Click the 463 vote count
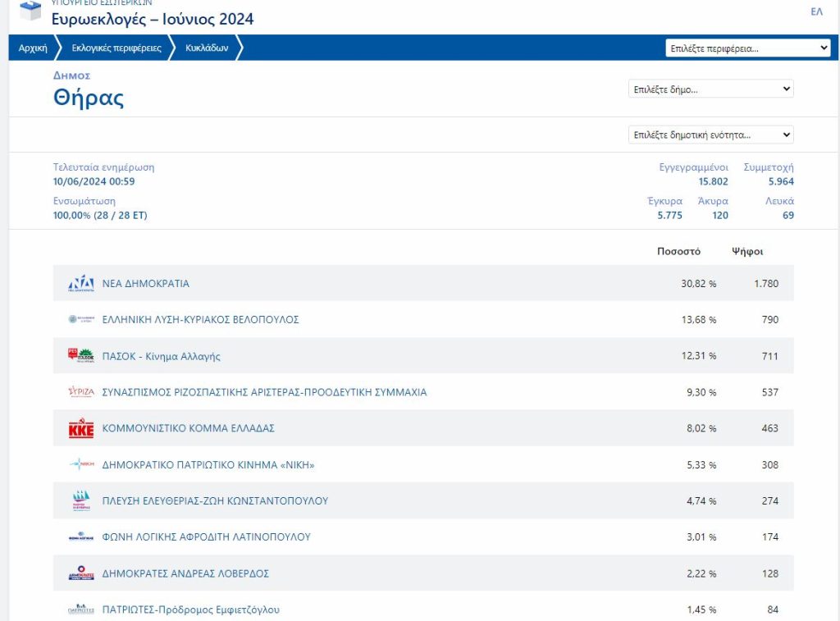The image size is (840, 621). pos(769,428)
